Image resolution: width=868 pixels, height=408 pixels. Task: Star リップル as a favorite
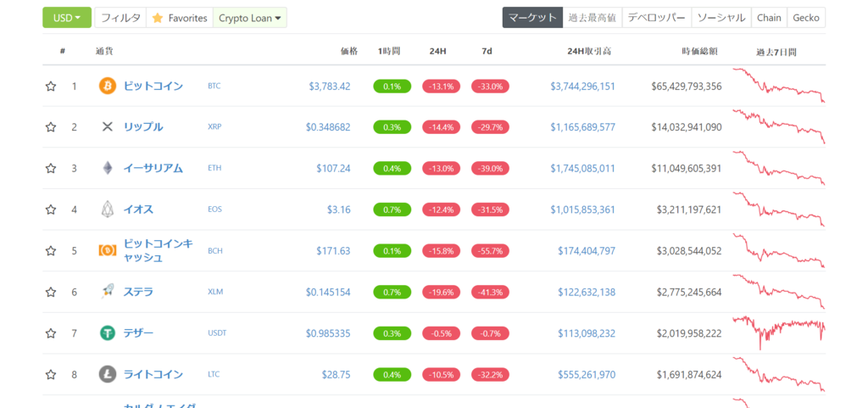click(x=50, y=127)
